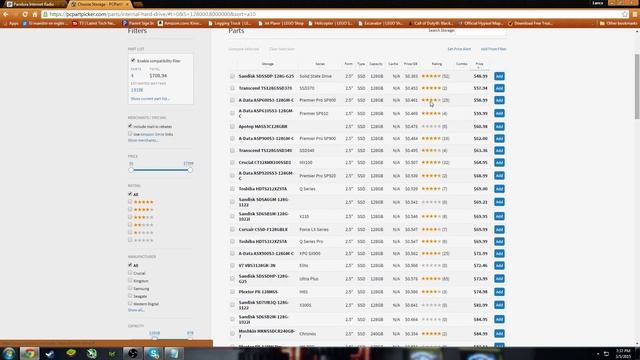
Task: Check the Kingston manufacturer filter
Action: tap(130, 280)
